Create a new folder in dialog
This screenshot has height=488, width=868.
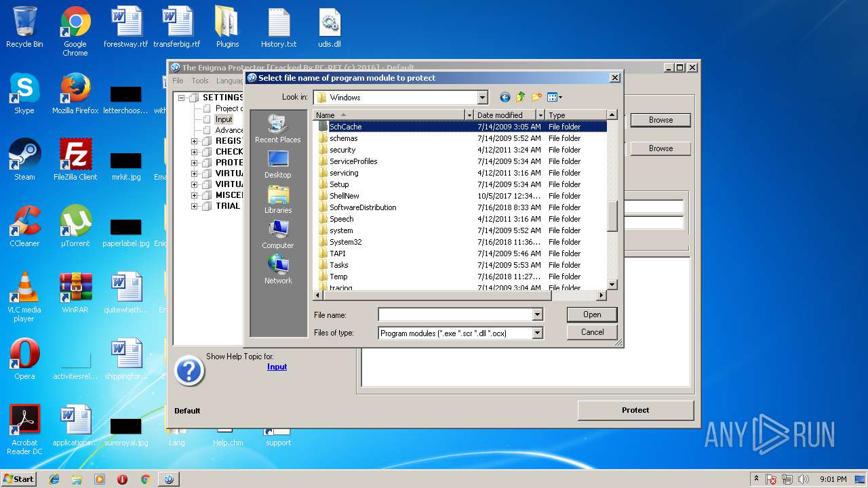536,98
